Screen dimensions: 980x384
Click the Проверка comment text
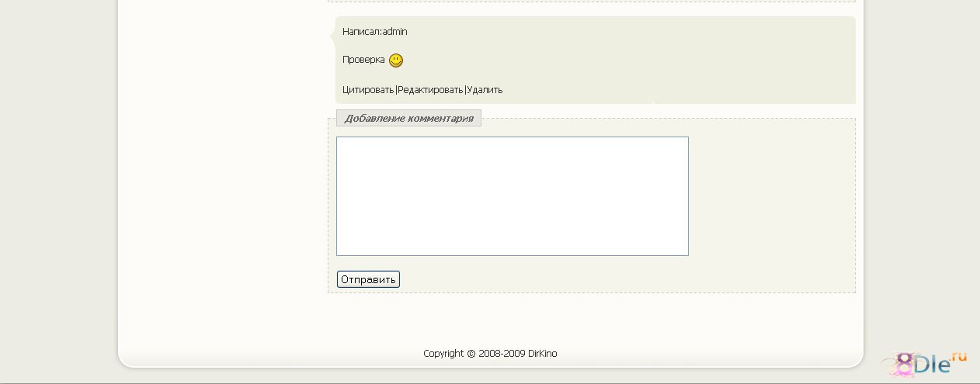pos(363,60)
